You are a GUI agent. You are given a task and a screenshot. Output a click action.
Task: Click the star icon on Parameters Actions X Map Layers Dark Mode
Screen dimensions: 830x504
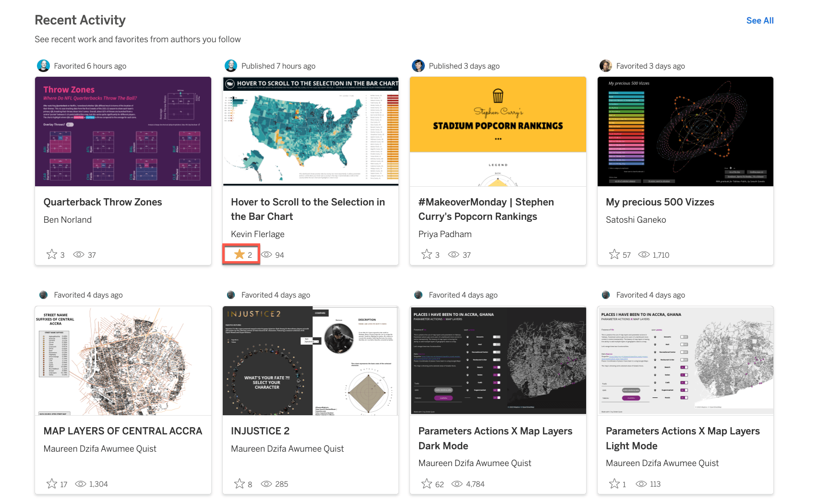click(x=426, y=484)
